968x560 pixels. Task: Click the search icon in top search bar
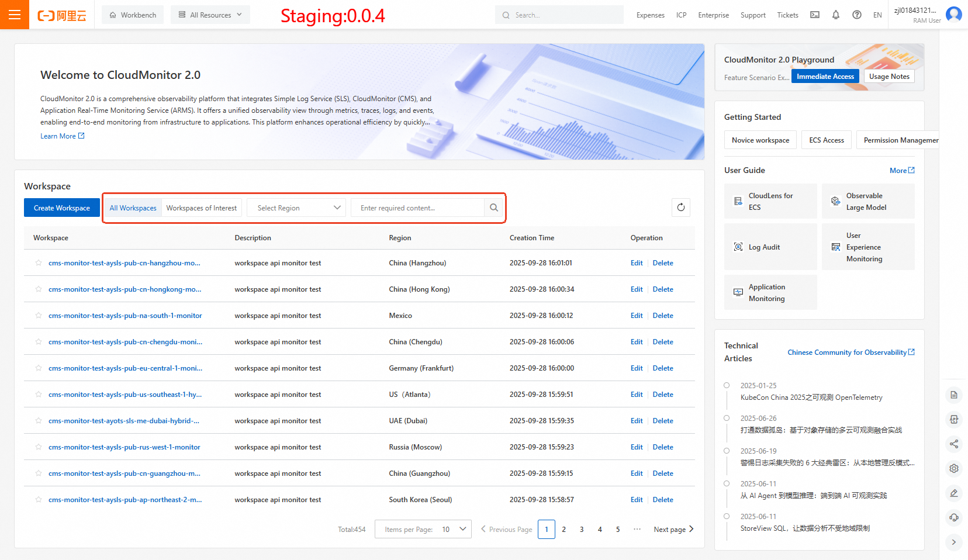click(506, 15)
